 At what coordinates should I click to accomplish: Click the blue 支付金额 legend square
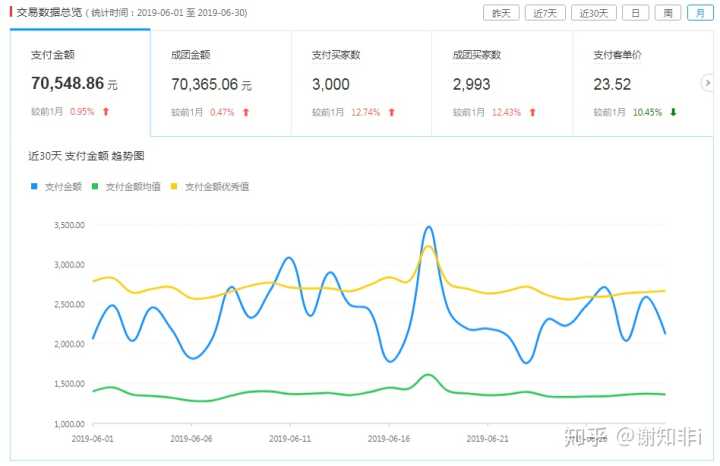(35, 186)
